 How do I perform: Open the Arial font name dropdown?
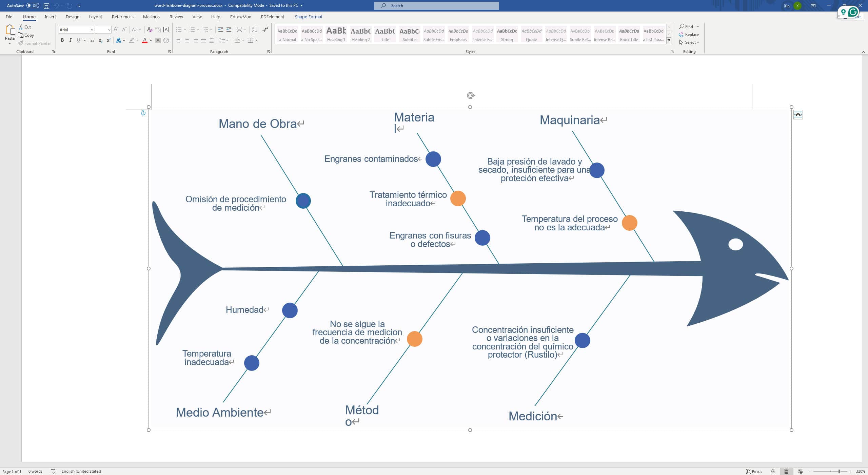click(92, 30)
